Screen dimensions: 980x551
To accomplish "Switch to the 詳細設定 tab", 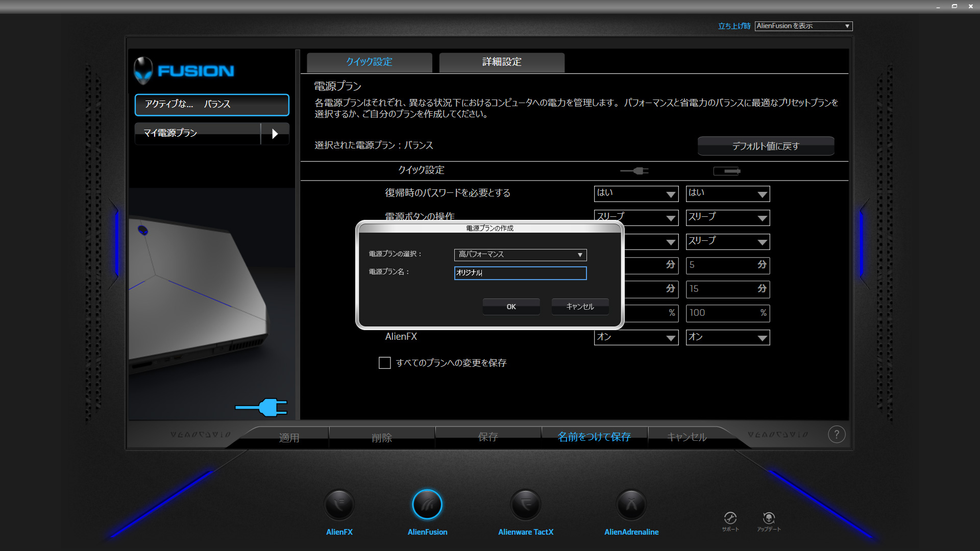I will (502, 62).
